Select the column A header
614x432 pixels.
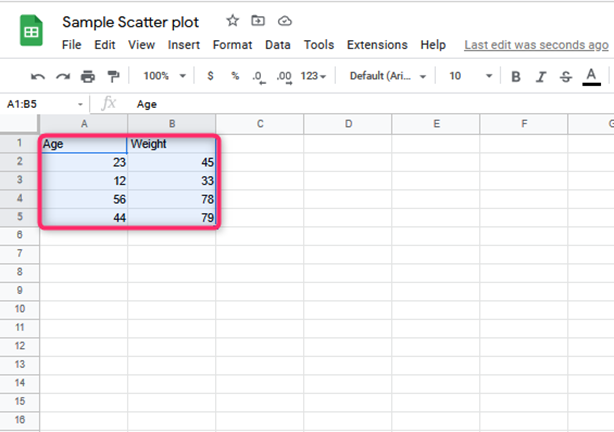click(84, 124)
